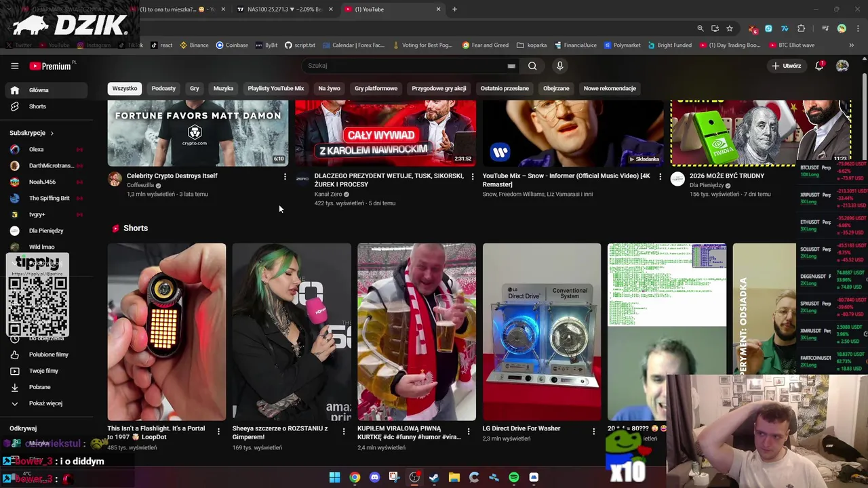The width and height of the screenshot is (868, 488).
Task: Select Playlisty YouTube Mix chip
Action: pyautogui.click(x=276, y=88)
